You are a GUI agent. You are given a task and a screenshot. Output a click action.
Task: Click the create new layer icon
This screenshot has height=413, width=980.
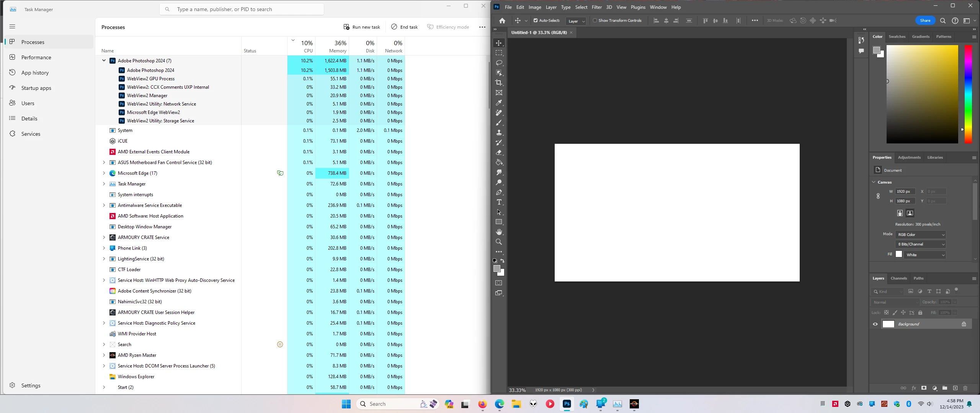coord(955,388)
